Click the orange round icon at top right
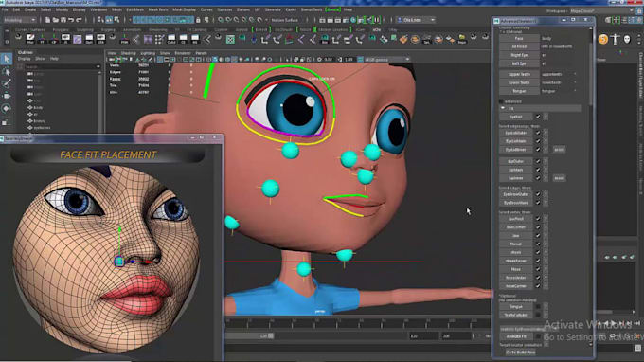The width and height of the screenshot is (644, 362). 603,39
